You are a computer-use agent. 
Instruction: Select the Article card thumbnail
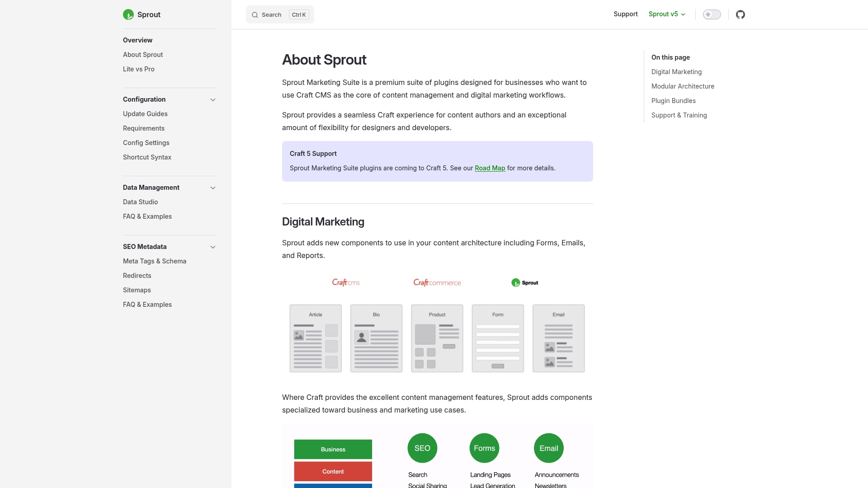pyautogui.click(x=315, y=338)
